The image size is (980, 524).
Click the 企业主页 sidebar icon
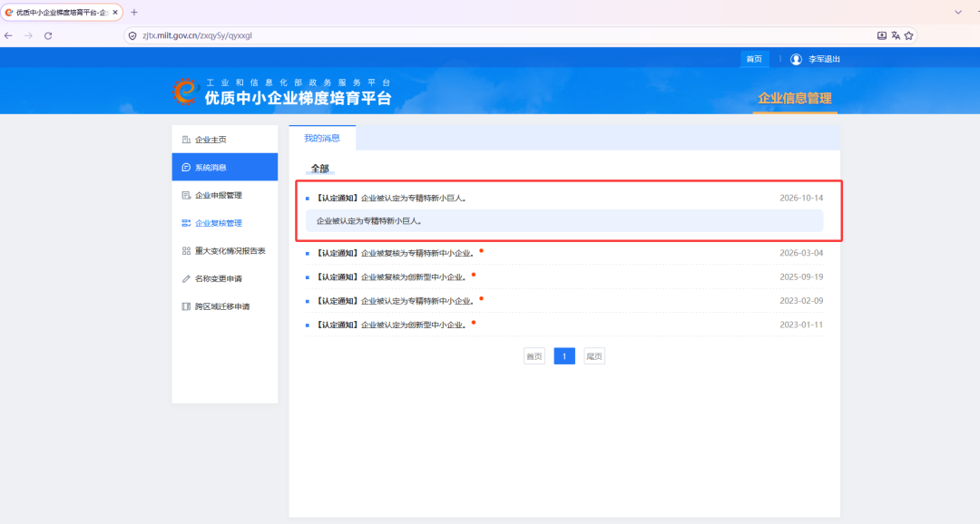(x=186, y=140)
